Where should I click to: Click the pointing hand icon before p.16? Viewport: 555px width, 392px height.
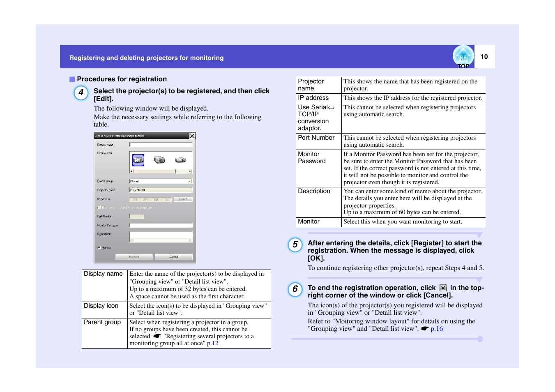point(424,329)
